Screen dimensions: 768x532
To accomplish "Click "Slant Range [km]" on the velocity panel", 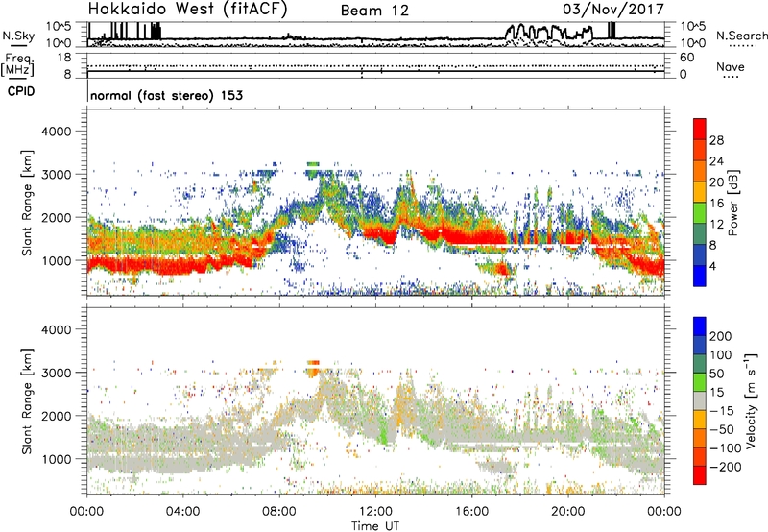I will pos(27,400).
